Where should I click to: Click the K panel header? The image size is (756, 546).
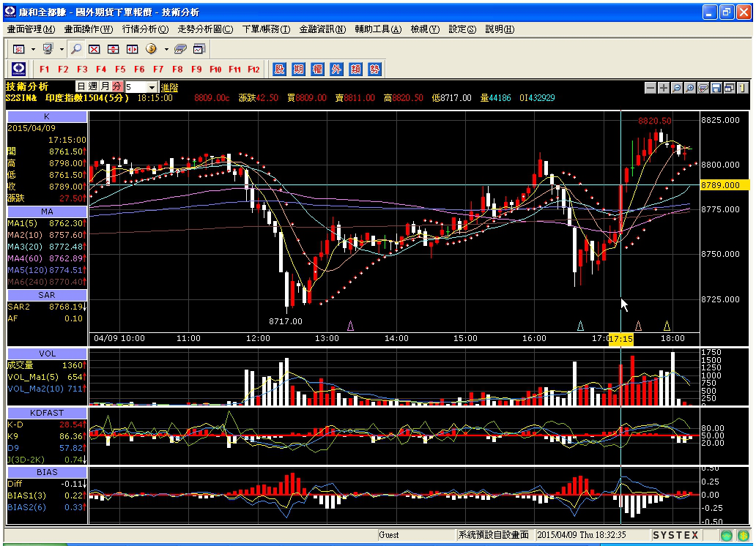point(47,116)
